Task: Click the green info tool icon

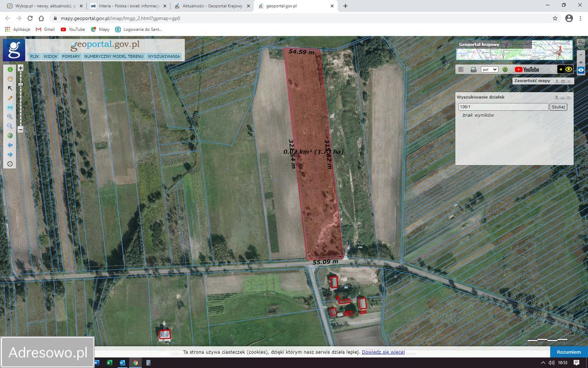Action: (10, 69)
